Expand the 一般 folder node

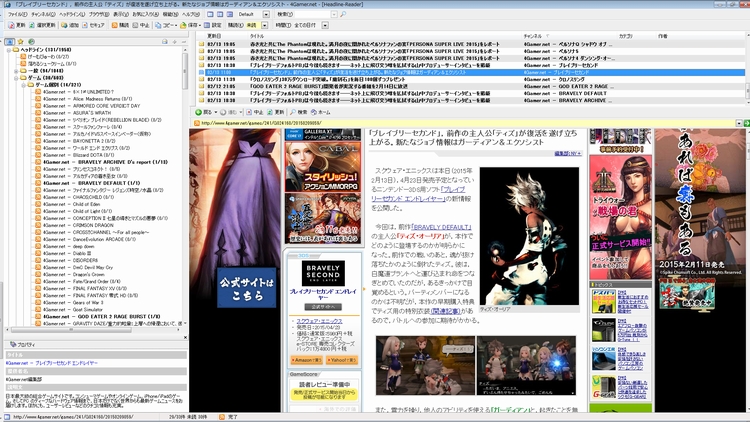[x=16, y=71]
